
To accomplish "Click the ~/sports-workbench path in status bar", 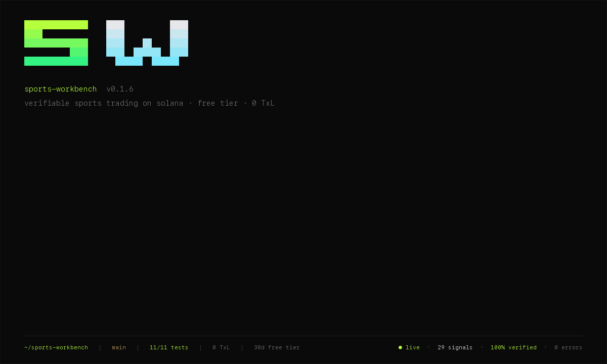I will 56,347.
